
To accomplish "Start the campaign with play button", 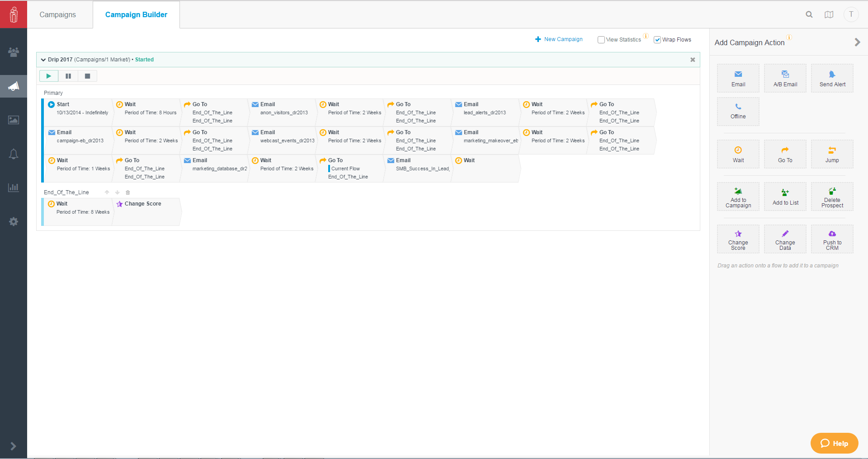I will (49, 76).
